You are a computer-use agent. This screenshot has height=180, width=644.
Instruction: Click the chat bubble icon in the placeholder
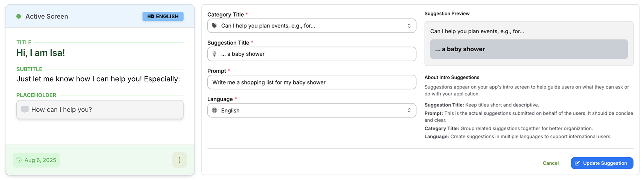(x=25, y=109)
